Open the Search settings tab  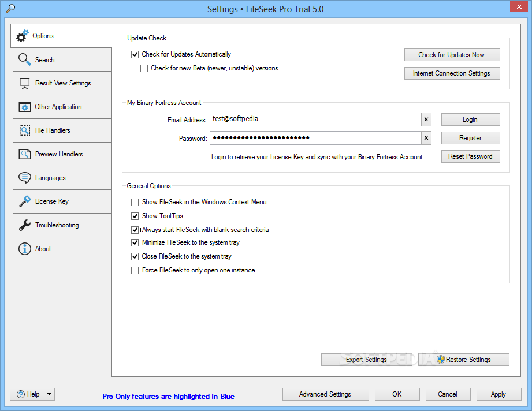pyautogui.click(x=62, y=59)
